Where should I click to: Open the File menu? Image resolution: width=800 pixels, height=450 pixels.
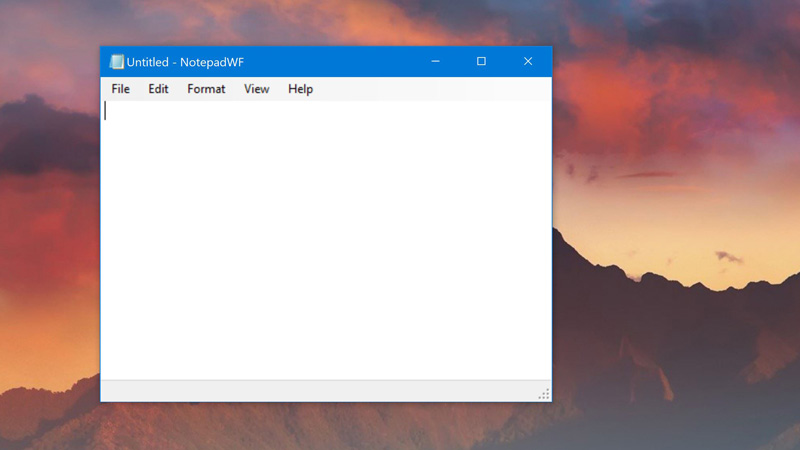120,89
